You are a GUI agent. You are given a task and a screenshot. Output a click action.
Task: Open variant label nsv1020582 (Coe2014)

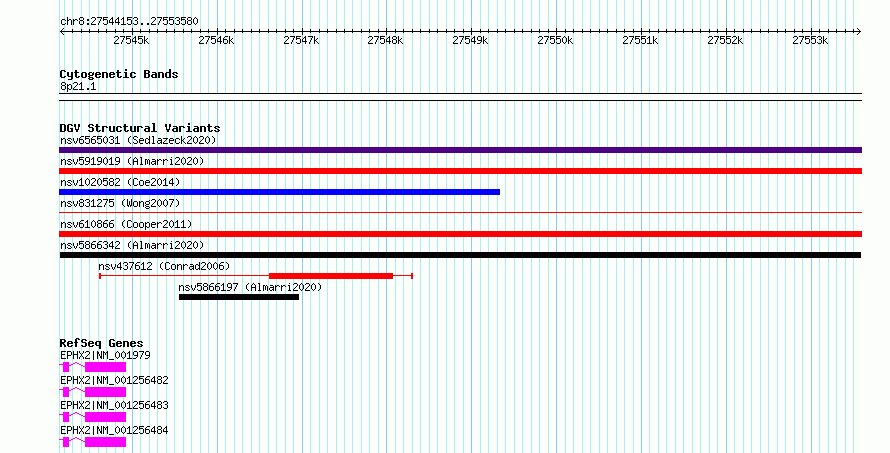click(120, 182)
